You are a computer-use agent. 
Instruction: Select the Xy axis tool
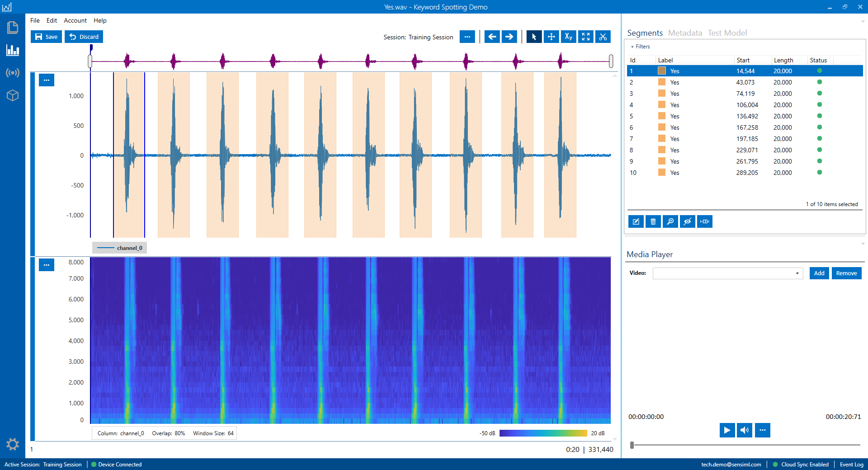point(568,37)
